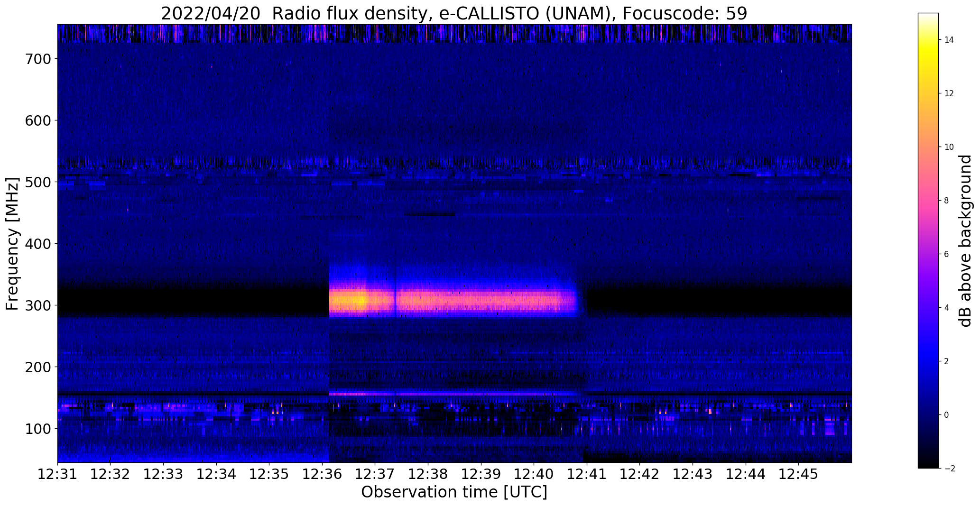This screenshot has width=980, height=506.
Task: Click the 'dB above background' colorbar label
Action: click(965, 240)
